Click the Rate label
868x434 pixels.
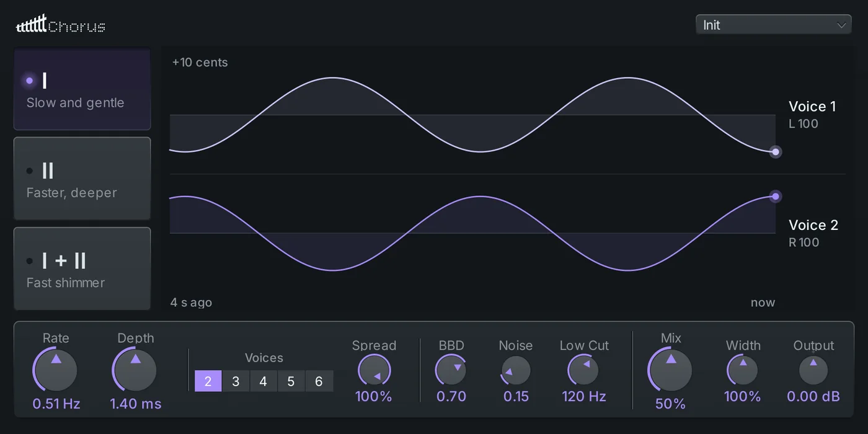click(56, 338)
